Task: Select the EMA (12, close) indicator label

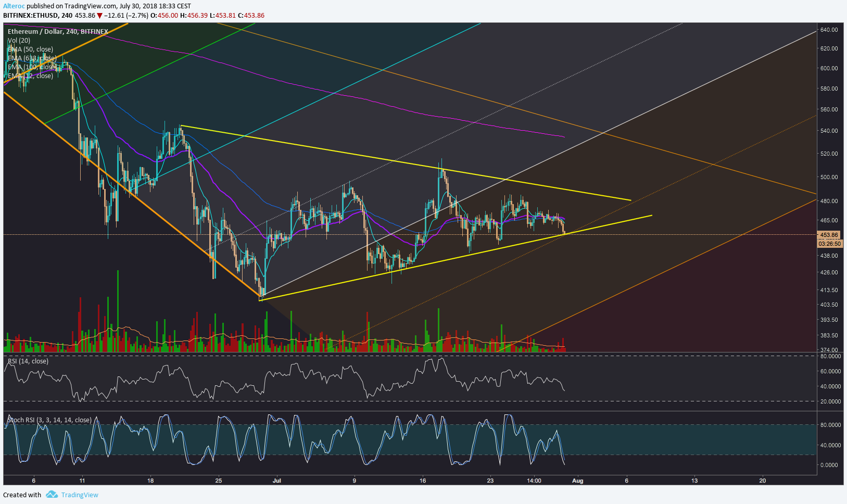Action: click(x=30, y=76)
